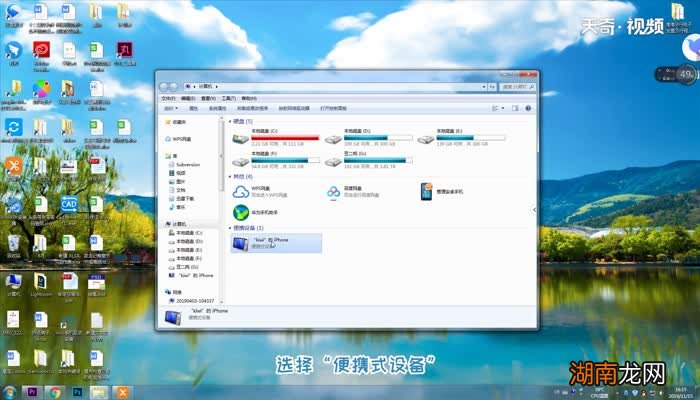Click the E: drive usage bar

(x=471, y=138)
